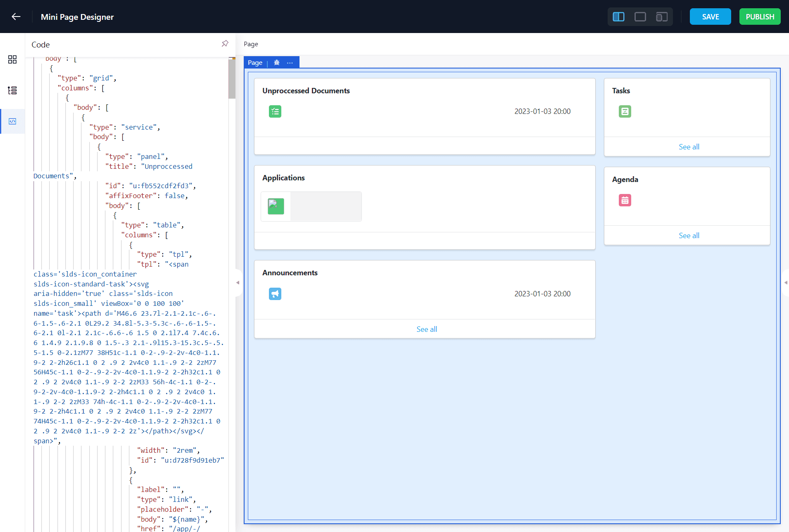Select the Page tab label
The height and width of the screenshot is (532, 789).
click(255, 63)
